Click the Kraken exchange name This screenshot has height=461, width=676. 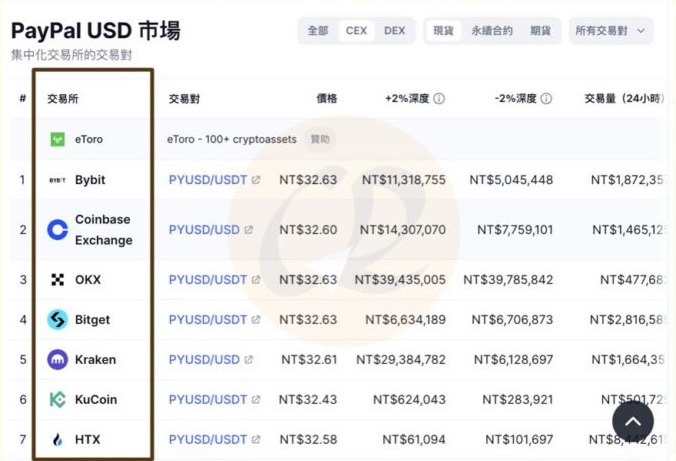coord(95,360)
